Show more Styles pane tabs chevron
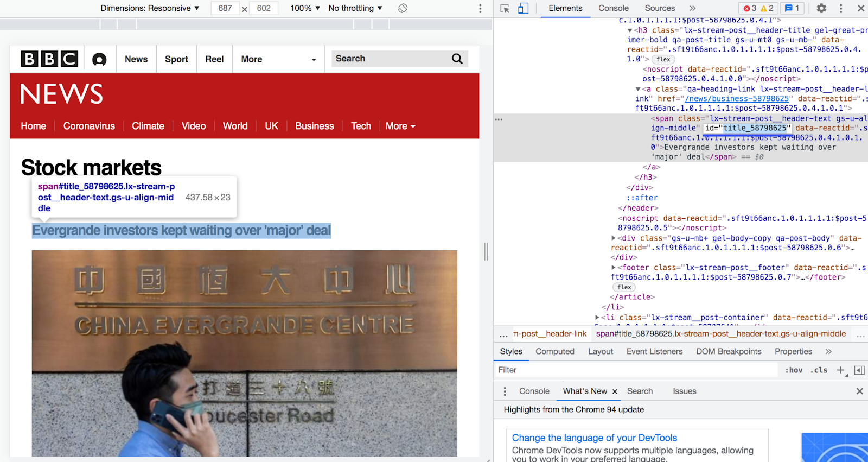The height and width of the screenshot is (462, 868). [828, 351]
